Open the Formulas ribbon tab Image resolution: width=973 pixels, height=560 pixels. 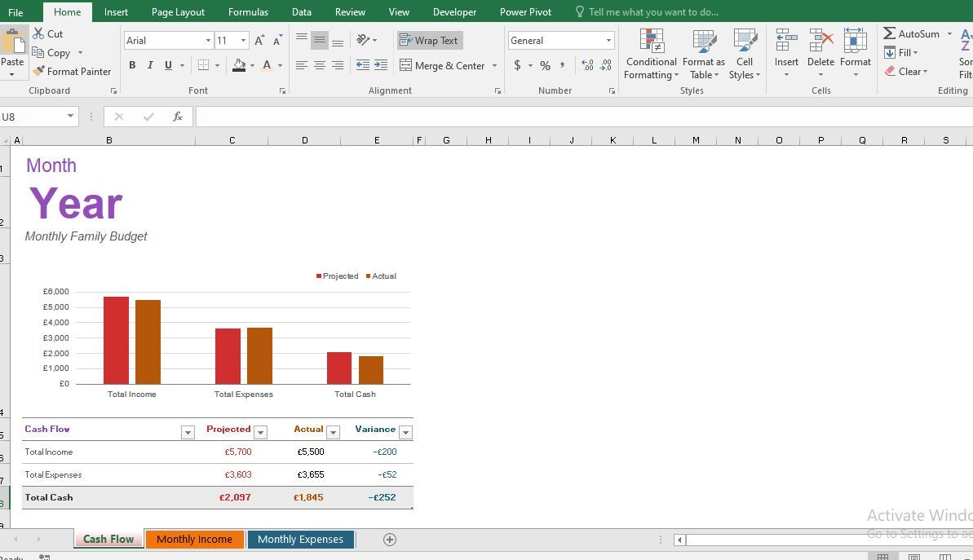pyautogui.click(x=248, y=11)
